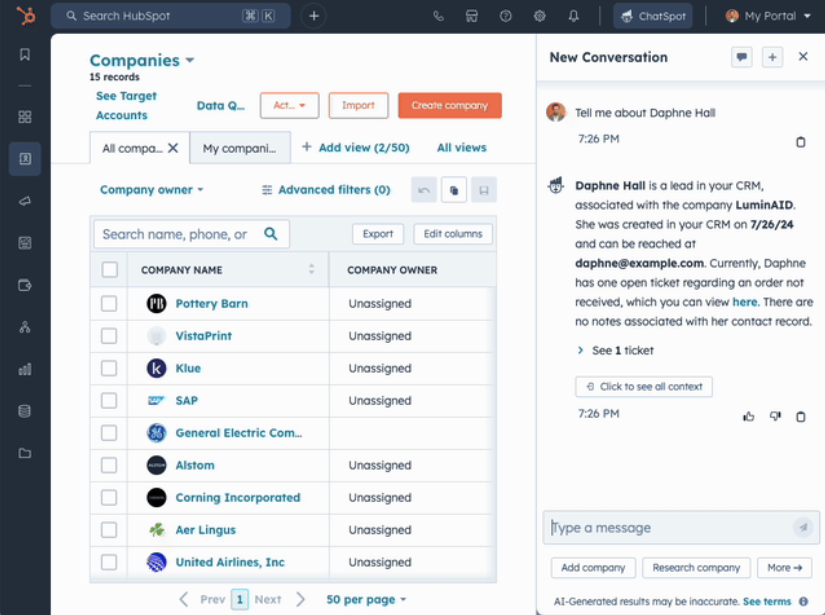
Task: Open notifications bell icon
Action: click(x=574, y=16)
